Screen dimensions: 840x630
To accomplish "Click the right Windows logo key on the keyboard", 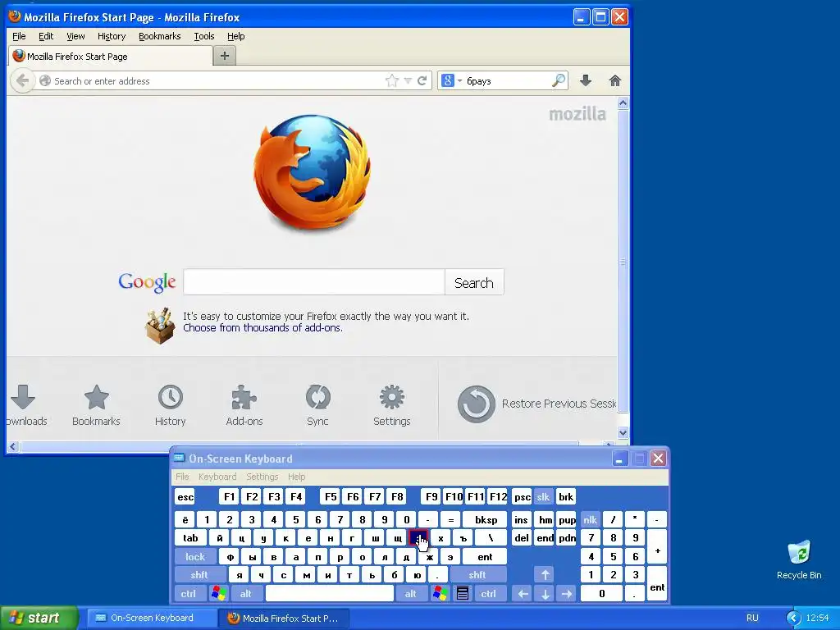I will (441, 594).
